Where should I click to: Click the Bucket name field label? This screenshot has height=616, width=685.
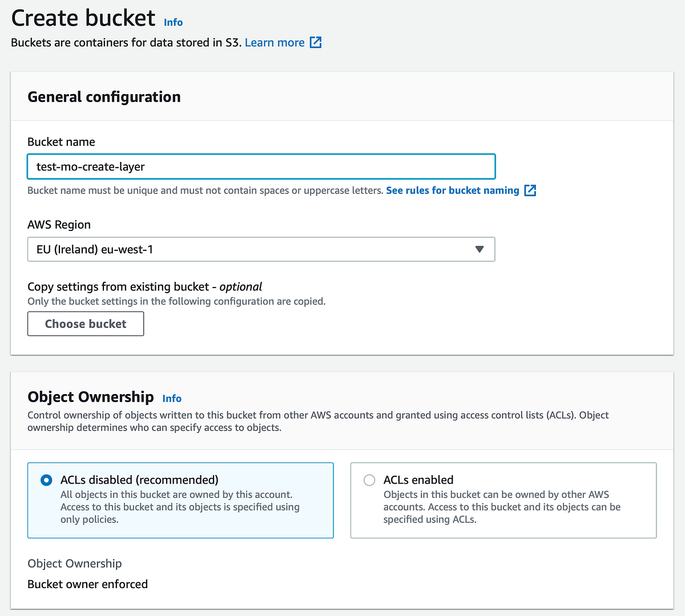click(x=61, y=142)
